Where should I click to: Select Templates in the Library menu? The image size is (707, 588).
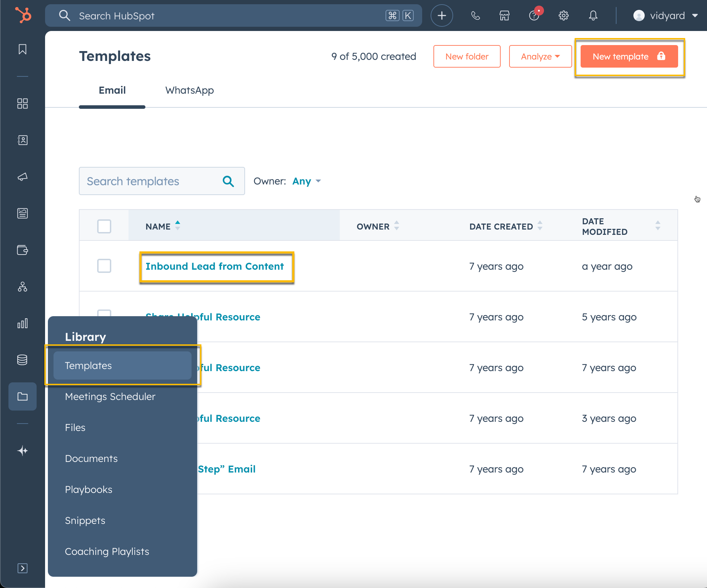(x=123, y=365)
